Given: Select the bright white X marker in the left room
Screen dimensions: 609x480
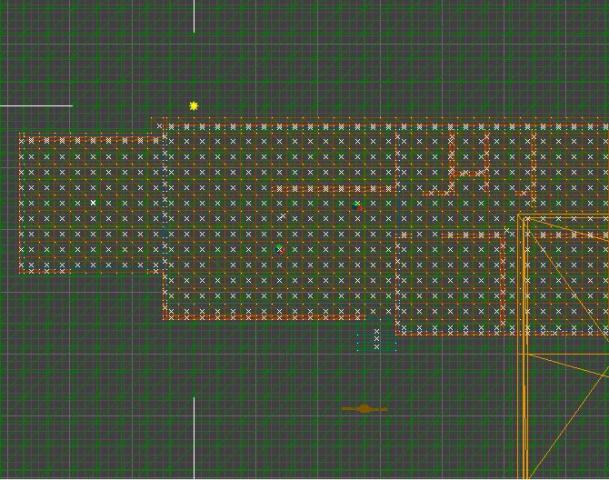Looking at the screenshot, I should [x=94, y=203].
